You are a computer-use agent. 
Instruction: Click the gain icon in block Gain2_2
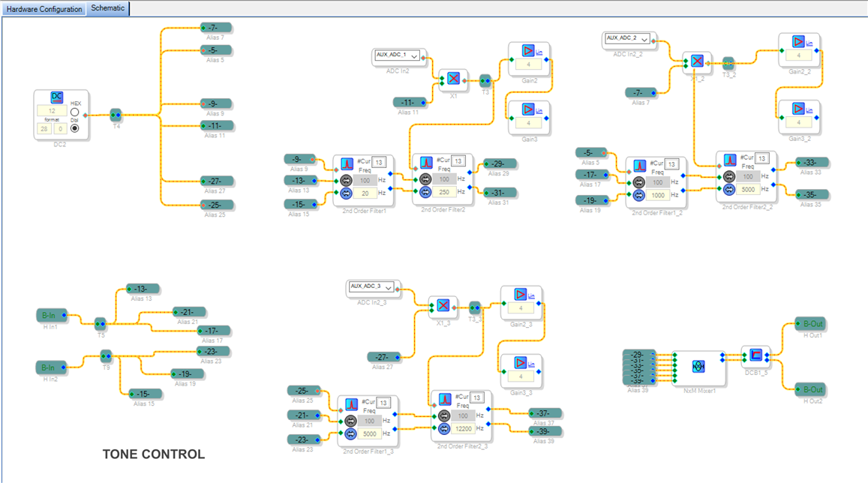pos(797,41)
